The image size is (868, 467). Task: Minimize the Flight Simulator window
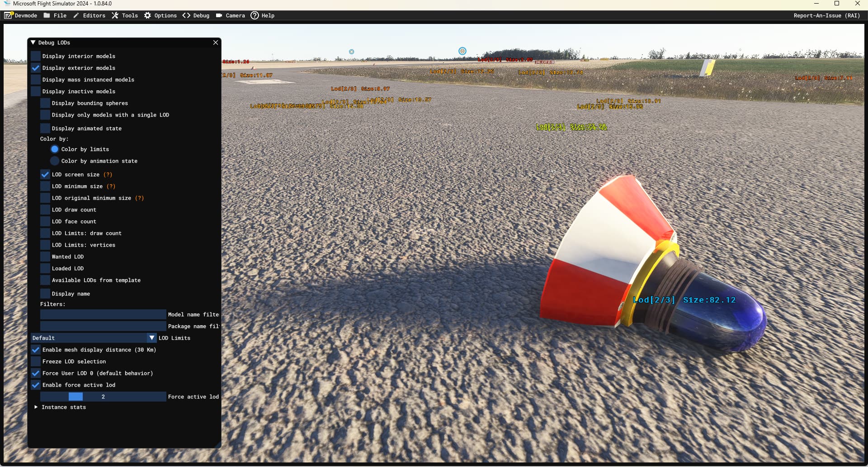point(816,4)
